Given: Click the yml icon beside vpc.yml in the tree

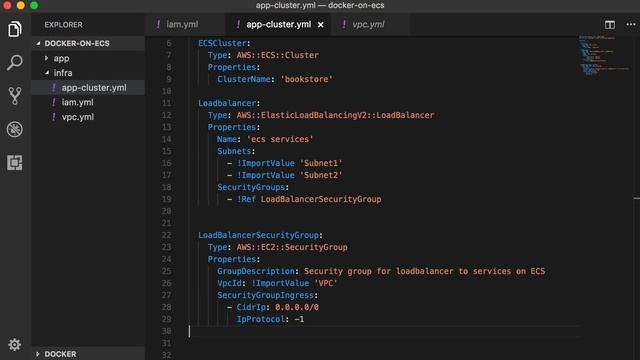Looking at the screenshot, I should tap(53, 117).
